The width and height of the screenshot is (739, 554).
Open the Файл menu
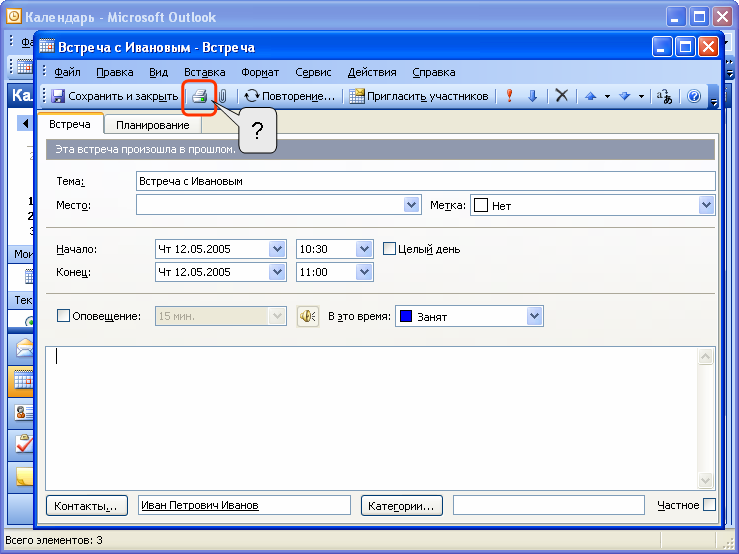[67, 72]
